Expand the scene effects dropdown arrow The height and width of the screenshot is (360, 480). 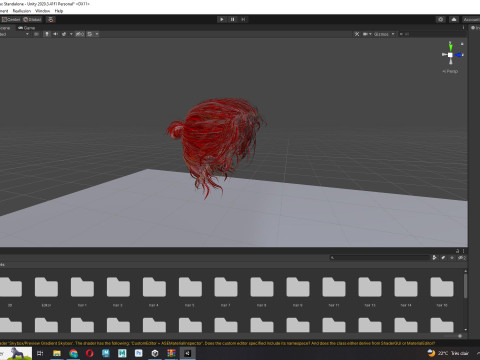pyautogui.click(x=71, y=34)
